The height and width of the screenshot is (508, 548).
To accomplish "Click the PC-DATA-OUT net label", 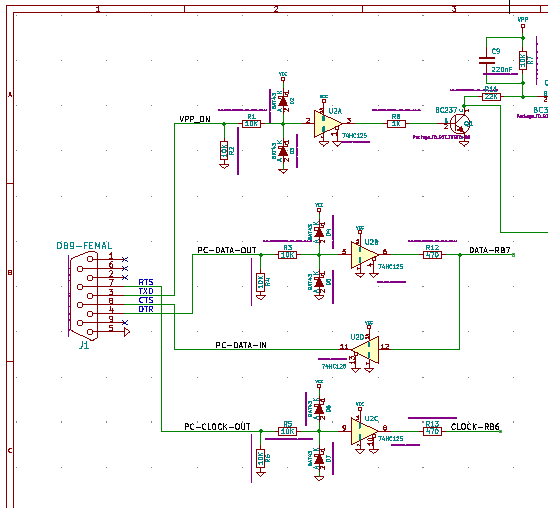I will pyautogui.click(x=227, y=250).
